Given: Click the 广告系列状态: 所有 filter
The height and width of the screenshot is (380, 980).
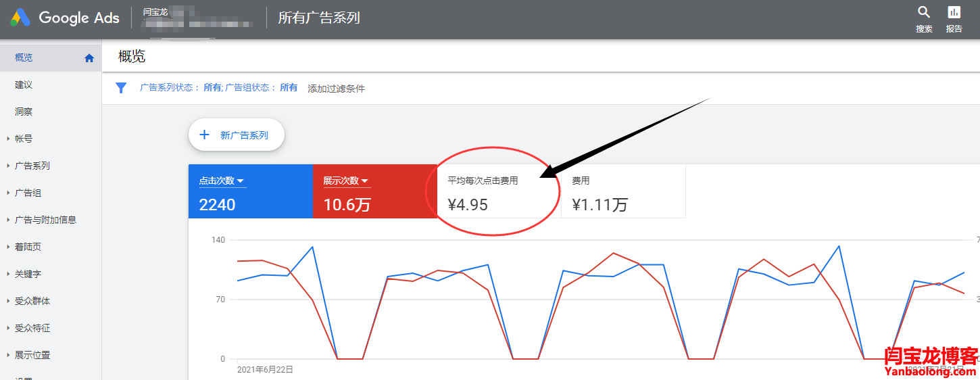Looking at the screenshot, I should pyautogui.click(x=180, y=88).
